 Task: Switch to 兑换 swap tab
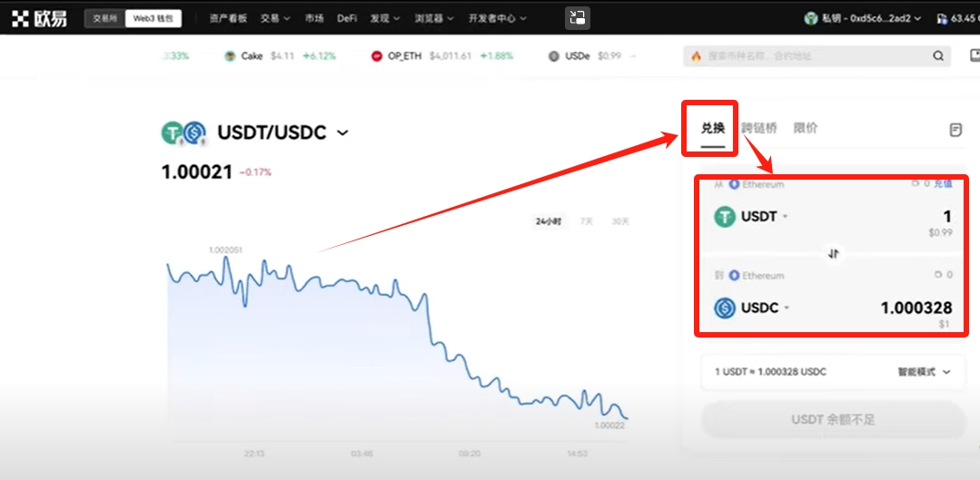(x=712, y=128)
